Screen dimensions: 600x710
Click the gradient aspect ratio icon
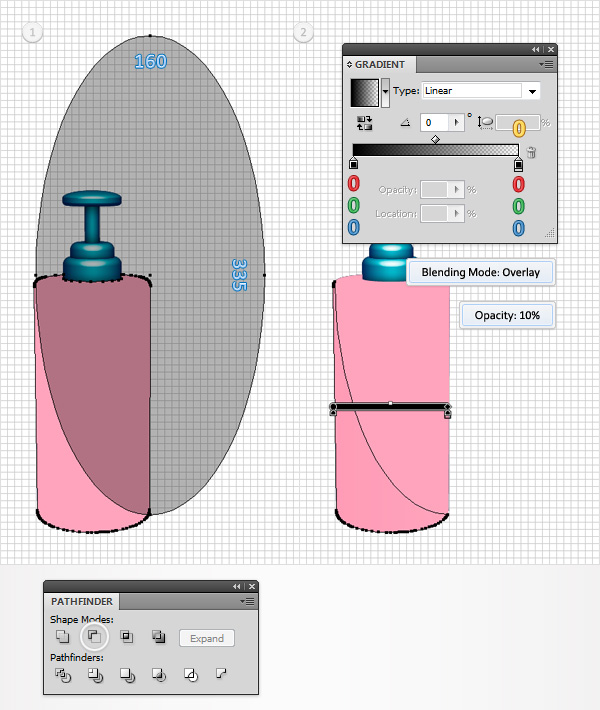tap(485, 123)
